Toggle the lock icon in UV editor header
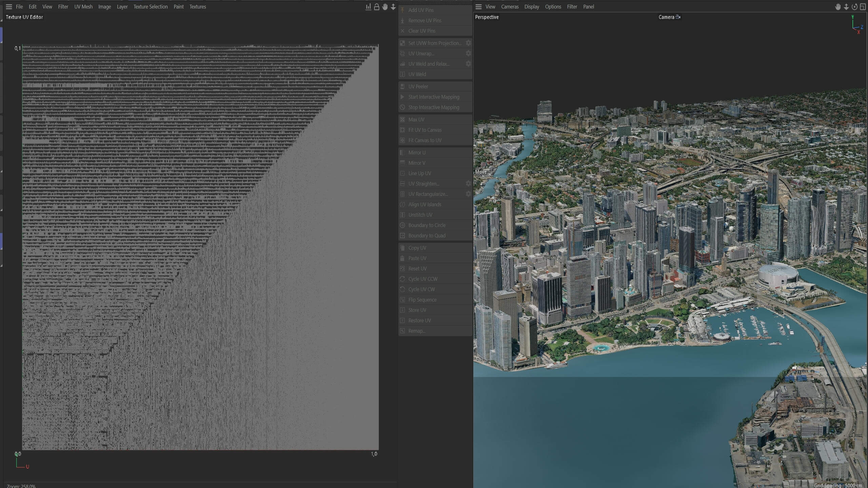868x488 pixels. (377, 7)
